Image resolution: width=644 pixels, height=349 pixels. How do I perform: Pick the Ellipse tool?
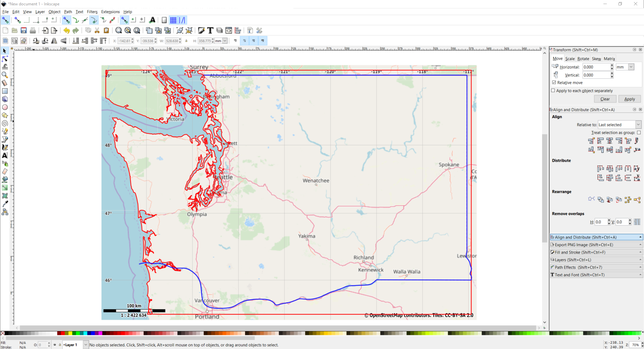[5, 107]
